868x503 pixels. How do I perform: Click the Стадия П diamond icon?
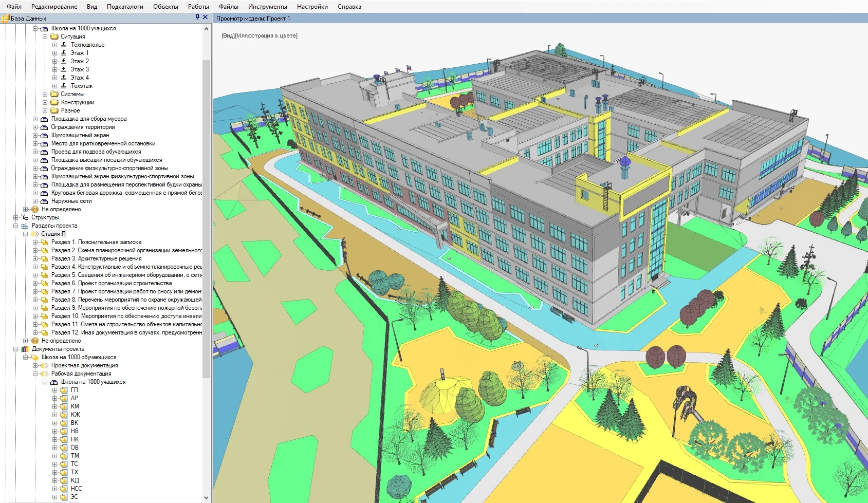34,234
